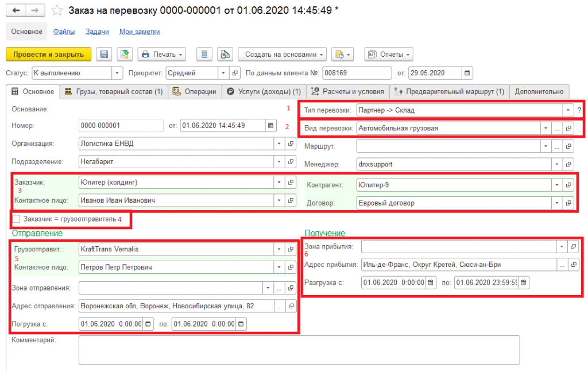Click into the Комментарий text field
Viewport: 588px width, 372px height.
(299, 349)
